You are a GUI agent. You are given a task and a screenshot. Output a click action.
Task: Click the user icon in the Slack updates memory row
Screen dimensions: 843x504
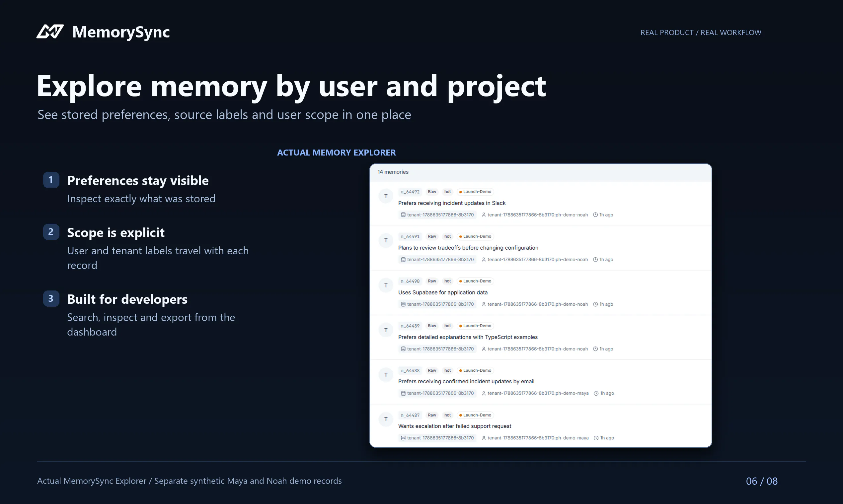[484, 215]
